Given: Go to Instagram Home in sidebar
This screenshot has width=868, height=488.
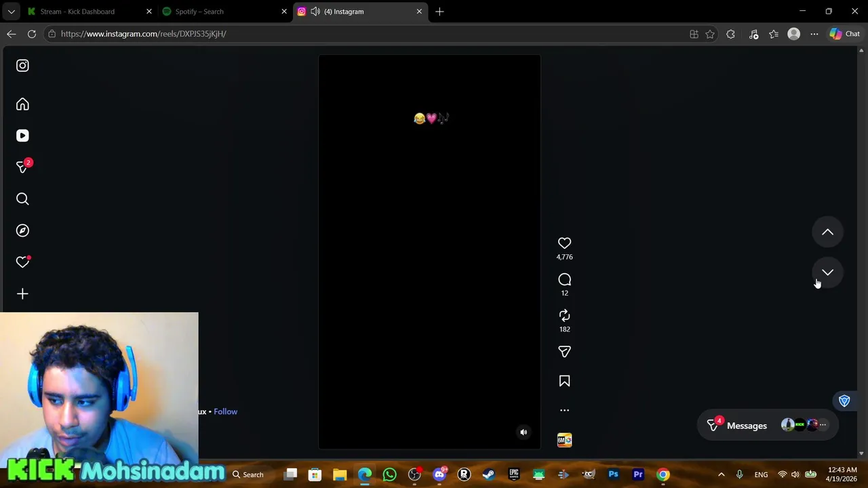Looking at the screenshot, I should 22,104.
